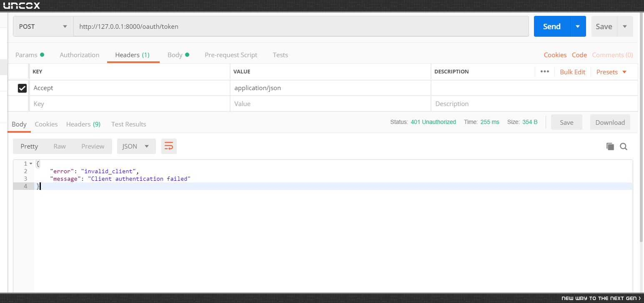Click the Download response button
Screen dimensions: 644x303
coord(610,122)
